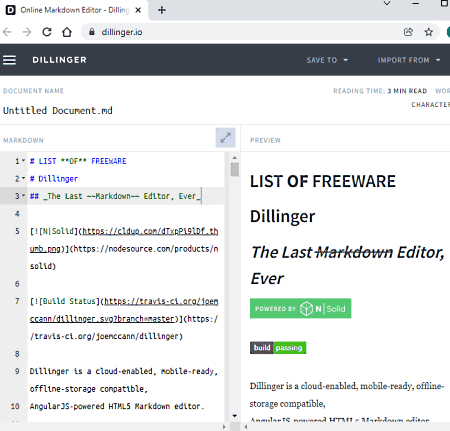The width and height of the screenshot is (450, 431).
Task: Click line number 6 in the gutter
Action: [x=17, y=284]
